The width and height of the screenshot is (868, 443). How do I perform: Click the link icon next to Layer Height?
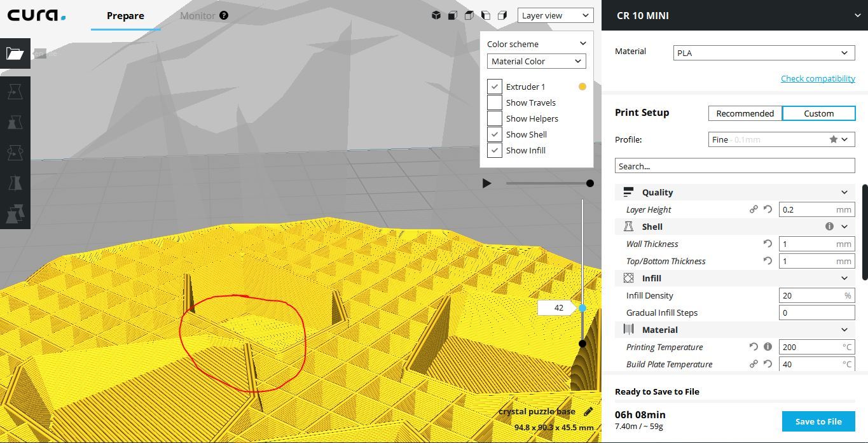click(x=754, y=209)
